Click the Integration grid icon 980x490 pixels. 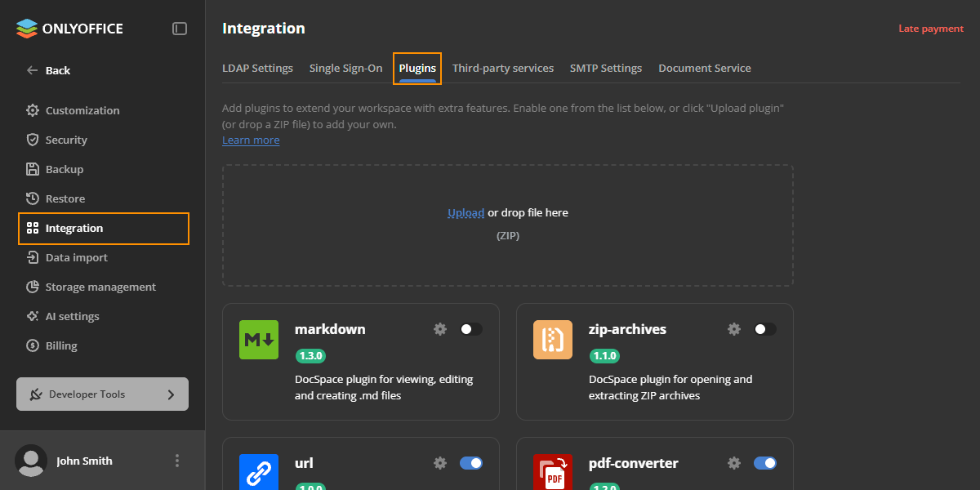33,228
